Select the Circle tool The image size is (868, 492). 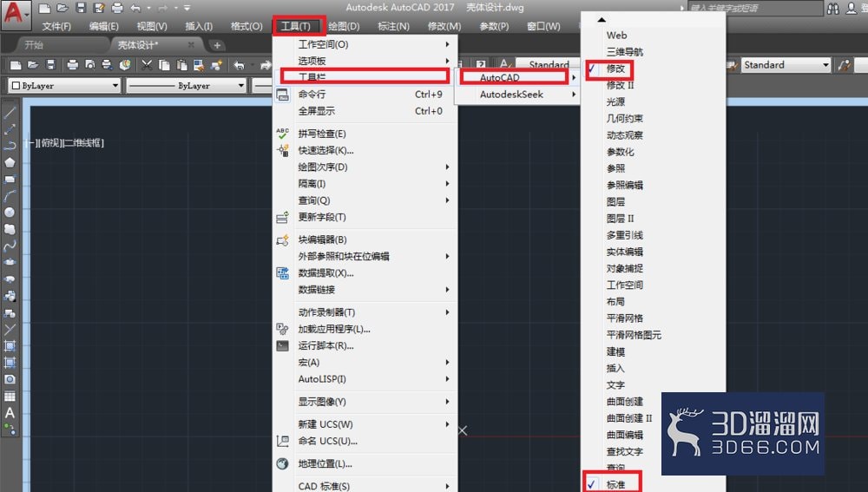10,213
